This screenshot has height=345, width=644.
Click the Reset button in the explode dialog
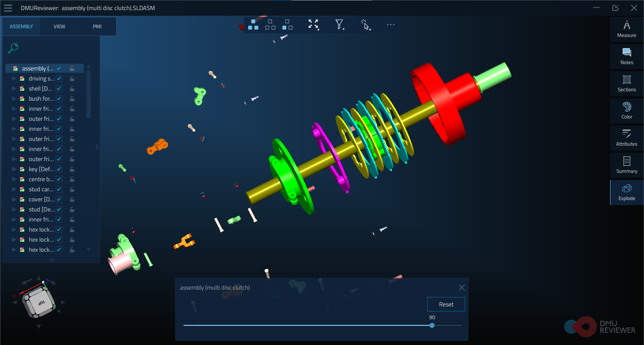(446, 304)
